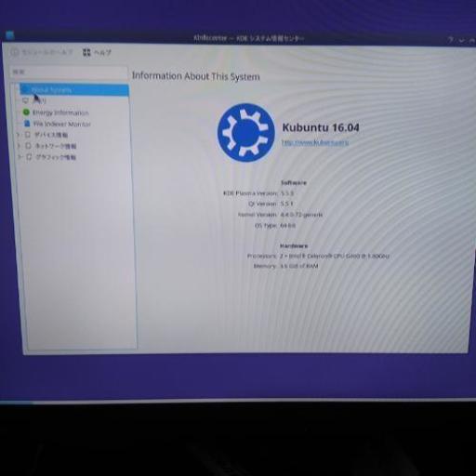
Task: Click the Kernel Version '4.4.0-72-generic' value
Action: coord(301,215)
